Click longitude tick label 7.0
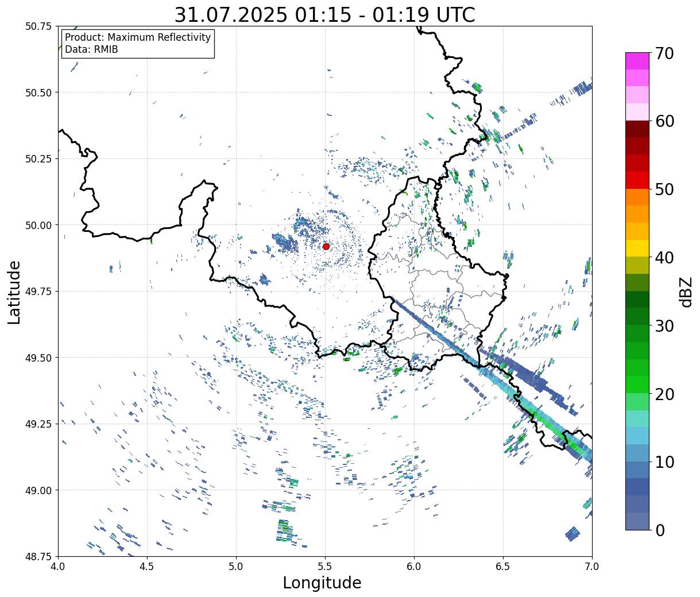Image resolution: width=700 pixels, height=597 pixels. [592, 567]
